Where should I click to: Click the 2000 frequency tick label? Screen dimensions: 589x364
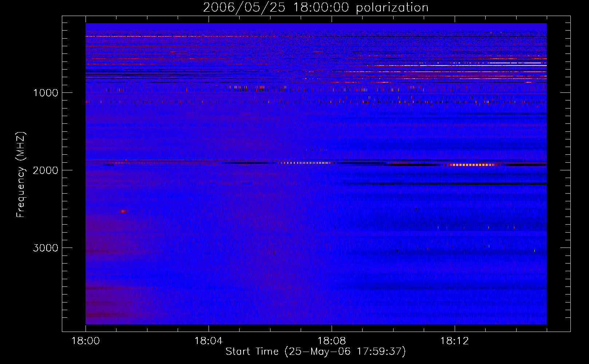click(46, 170)
